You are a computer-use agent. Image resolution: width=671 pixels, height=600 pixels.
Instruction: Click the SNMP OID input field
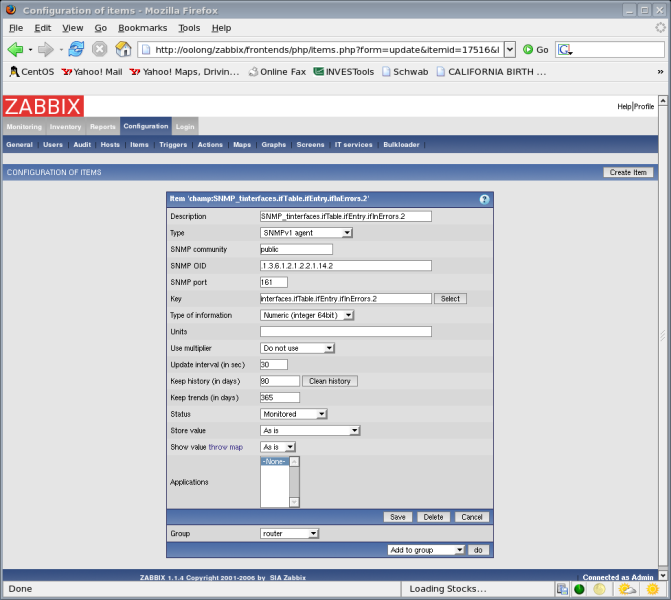pos(345,265)
